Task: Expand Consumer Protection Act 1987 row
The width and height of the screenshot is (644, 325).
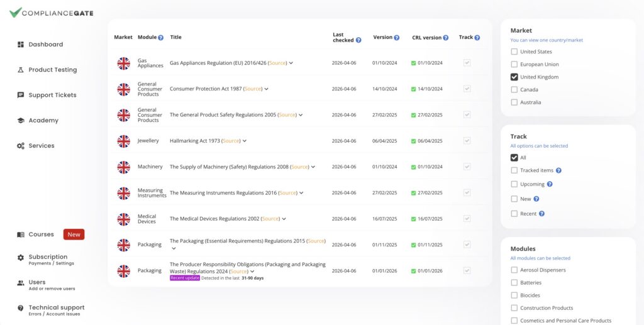Action: (x=266, y=89)
